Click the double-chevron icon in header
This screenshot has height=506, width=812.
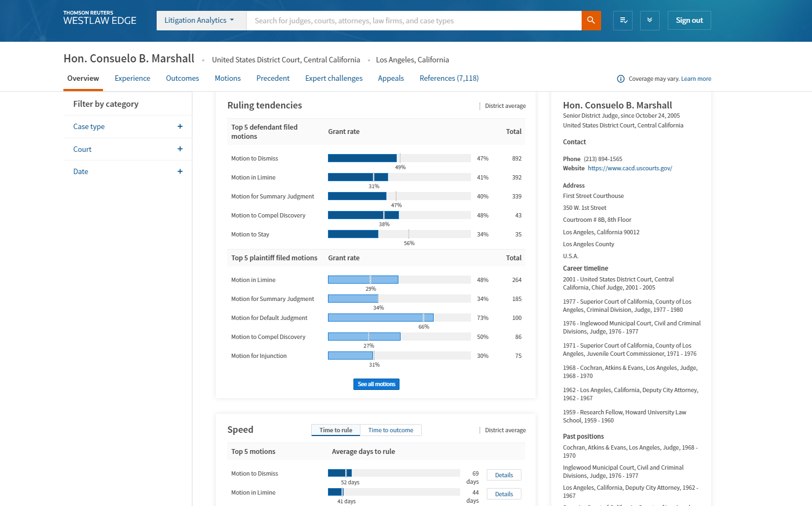coord(649,21)
